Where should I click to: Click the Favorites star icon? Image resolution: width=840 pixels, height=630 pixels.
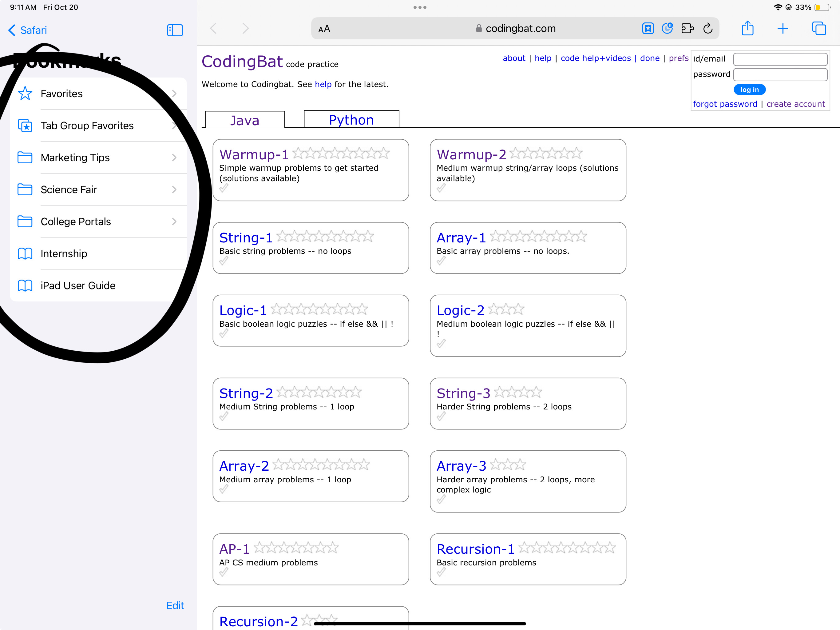[25, 94]
